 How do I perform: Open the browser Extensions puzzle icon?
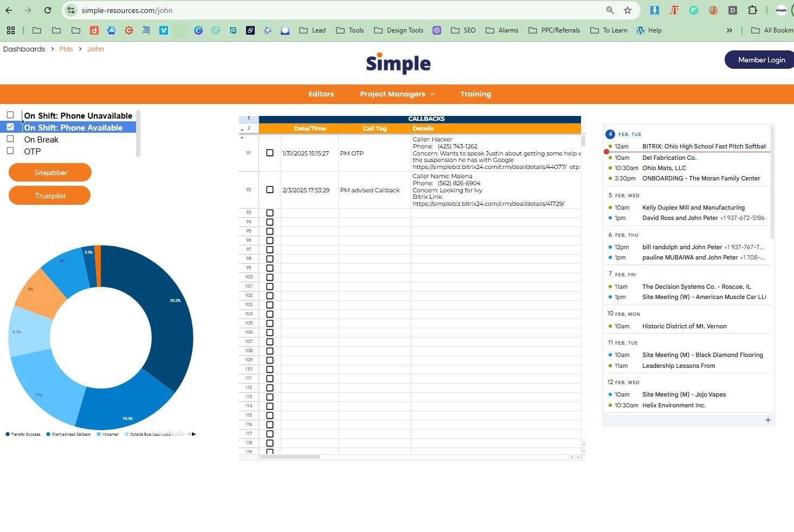pyautogui.click(x=752, y=10)
